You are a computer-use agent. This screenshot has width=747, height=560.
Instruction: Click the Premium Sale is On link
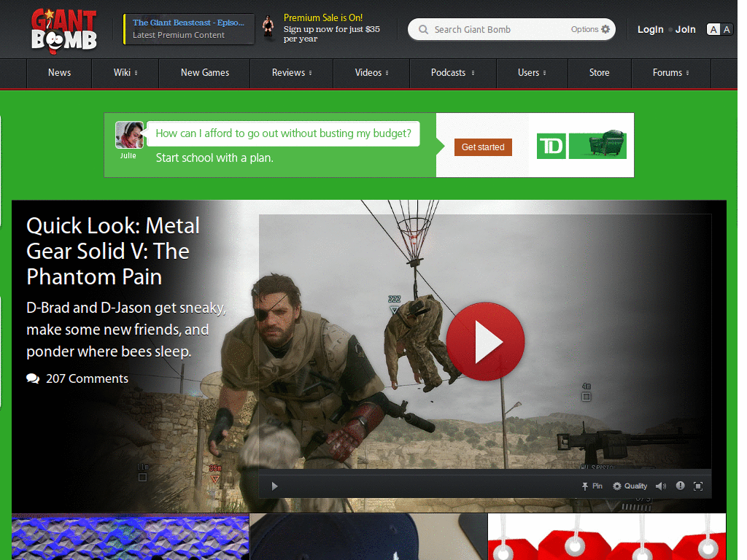click(323, 17)
